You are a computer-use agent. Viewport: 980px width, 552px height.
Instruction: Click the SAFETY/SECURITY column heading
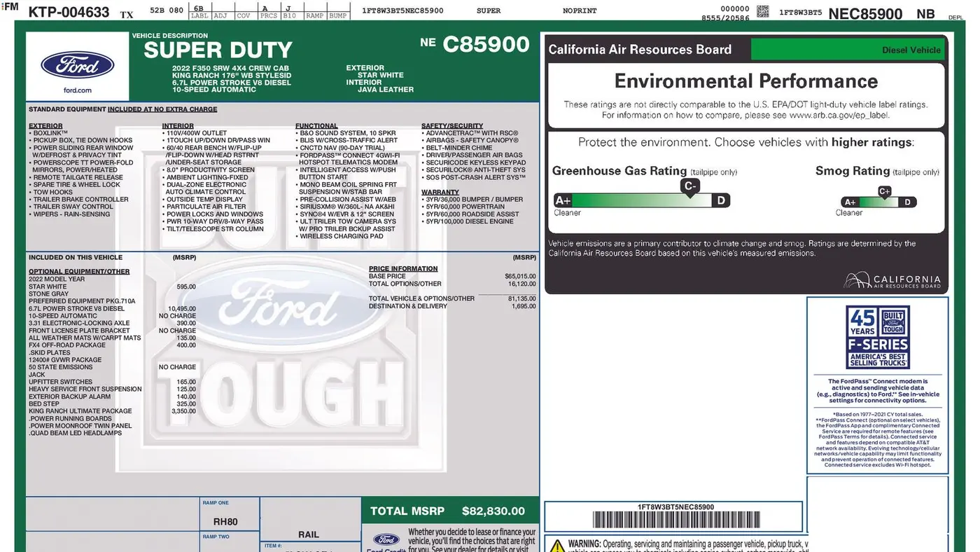pyautogui.click(x=452, y=126)
